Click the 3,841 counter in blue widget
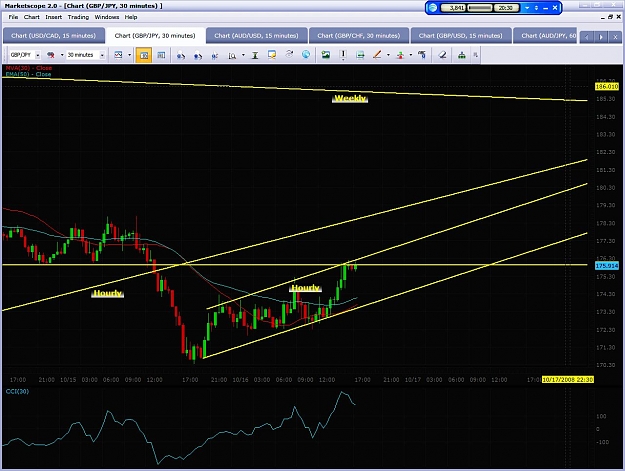Image resolution: width=625 pixels, height=471 pixels. point(453,8)
